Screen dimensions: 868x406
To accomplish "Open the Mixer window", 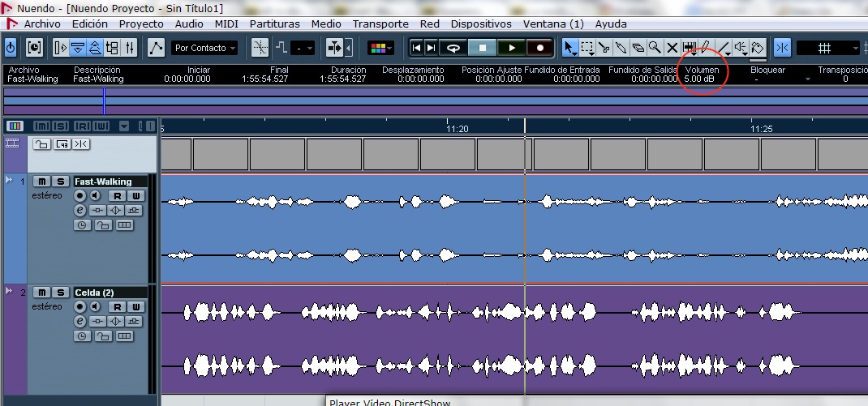I will [x=129, y=48].
